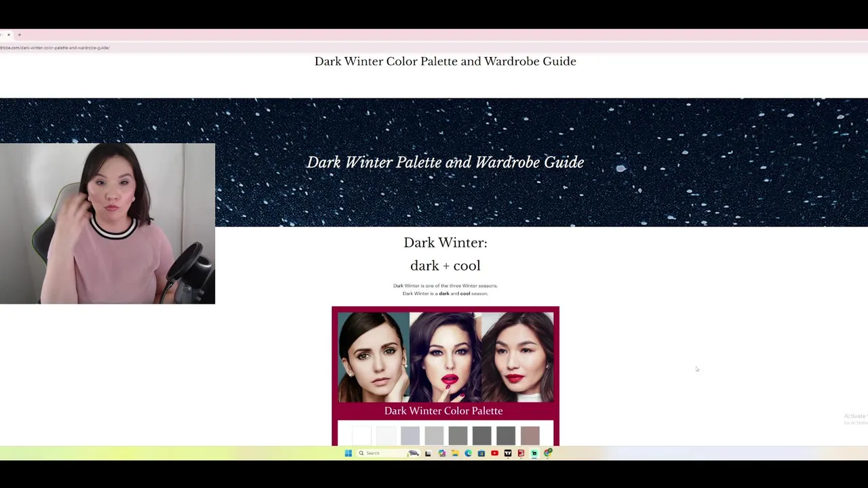Click the middle woman's portrait with red lipstick
Image resolution: width=868 pixels, height=488 pixels.
[446, 357]
